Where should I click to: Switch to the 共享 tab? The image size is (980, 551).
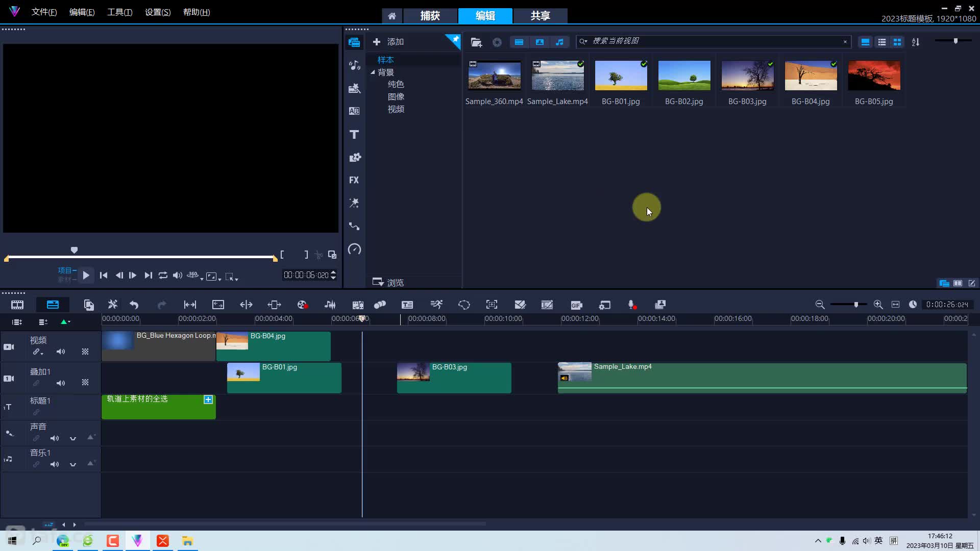point(540,16)
